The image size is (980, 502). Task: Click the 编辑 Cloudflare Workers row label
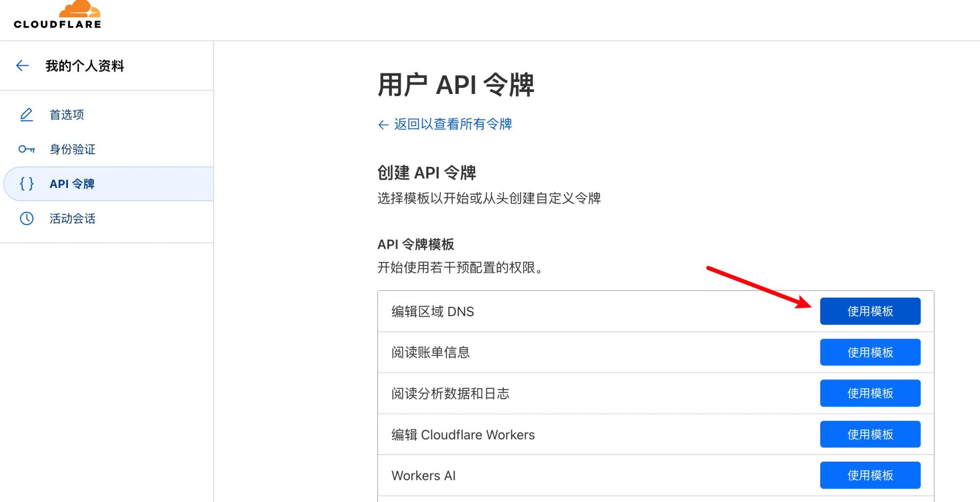[x=463, y=435]
